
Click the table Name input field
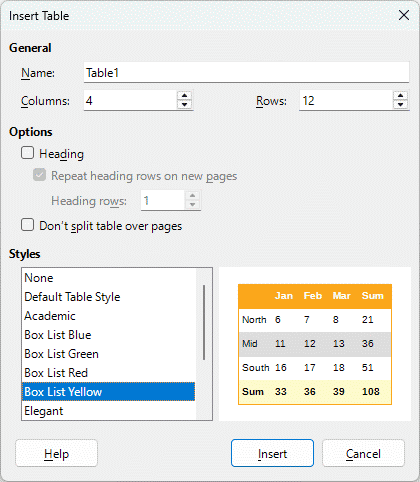(x=246, y=72)
